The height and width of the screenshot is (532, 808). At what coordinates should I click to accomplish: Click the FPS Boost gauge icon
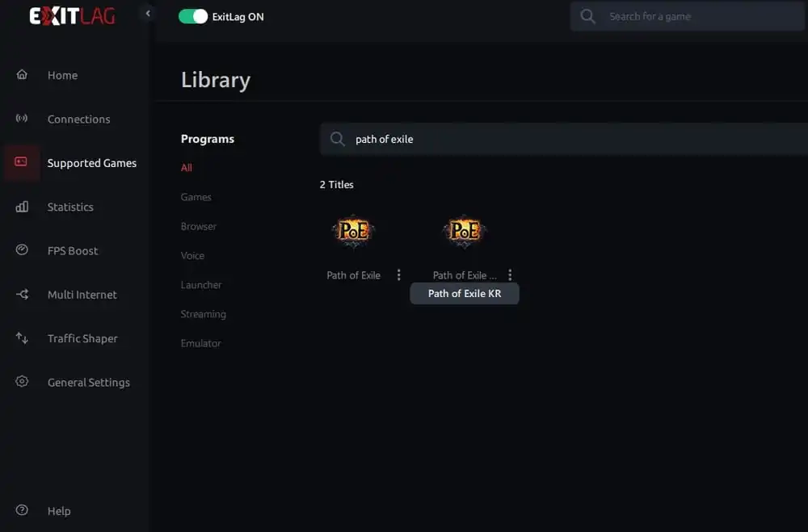click(x=22, y=249)
